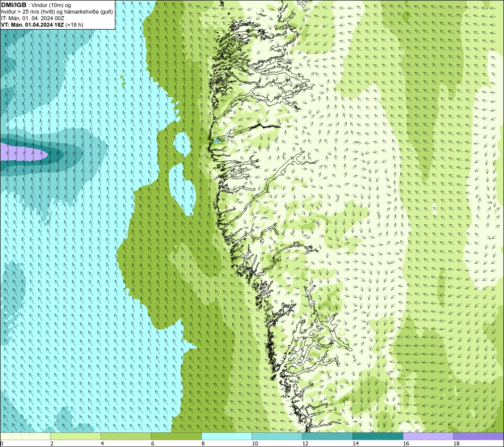Select the 0–2 m/s palest color swatch
This screenshot has height=447, width=504.
click(25, 436)
